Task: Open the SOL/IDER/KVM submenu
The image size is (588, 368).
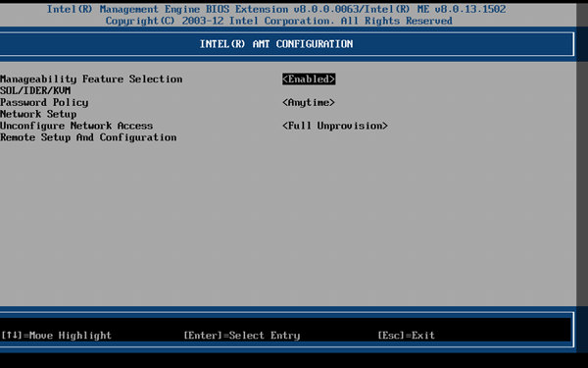Action: pos(35,91)
